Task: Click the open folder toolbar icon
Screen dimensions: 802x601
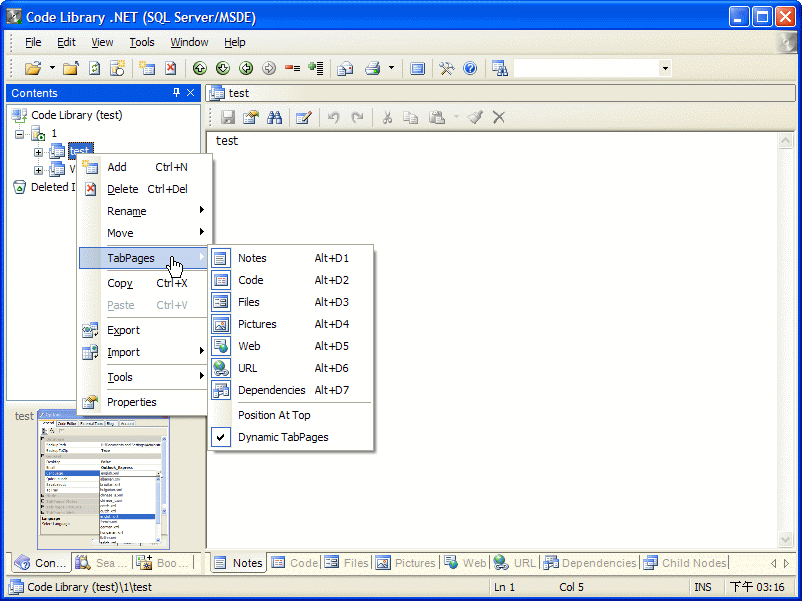Action: 33,68
